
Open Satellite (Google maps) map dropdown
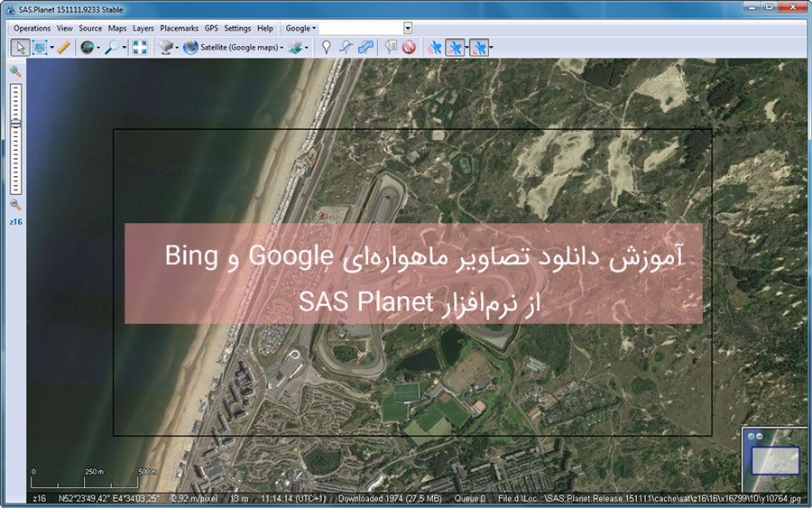236,47
